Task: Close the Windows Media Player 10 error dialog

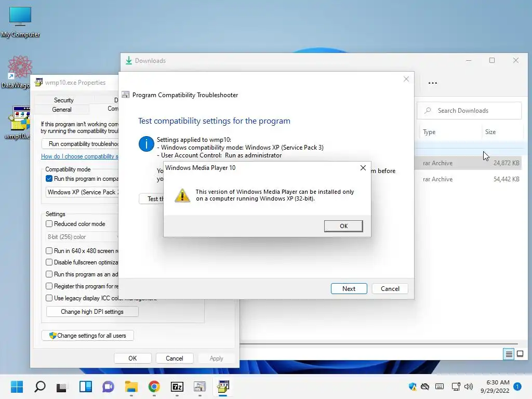Action: point(363,168)
